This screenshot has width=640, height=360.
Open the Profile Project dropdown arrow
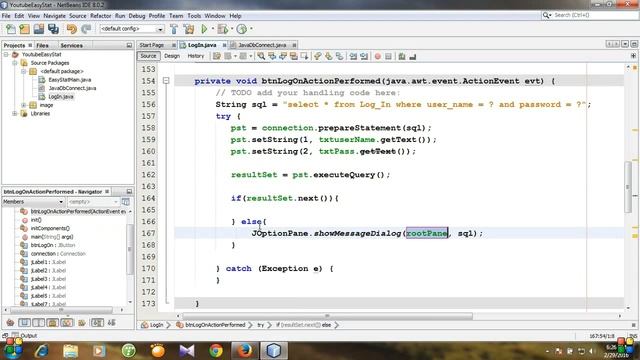(251, 29)
